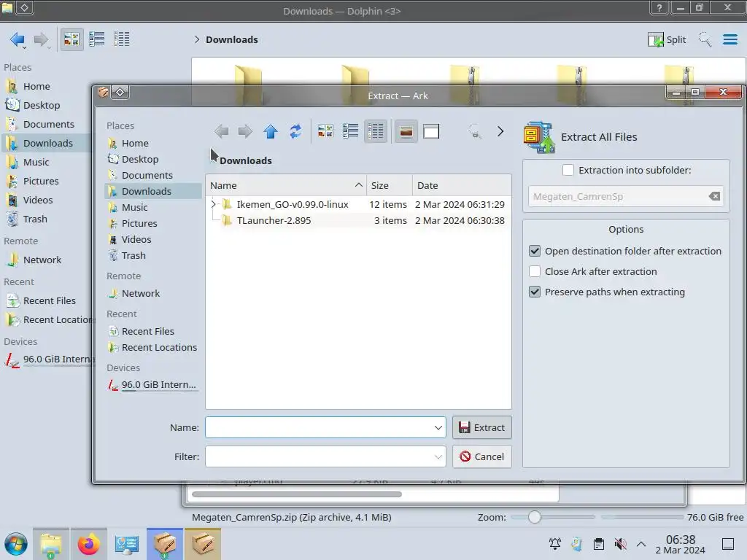The height and width of the screenshot is (560, 747).
Task: Expand the Ikemen_GO-v0.99.0-linux folder
Action: [214, 204]
